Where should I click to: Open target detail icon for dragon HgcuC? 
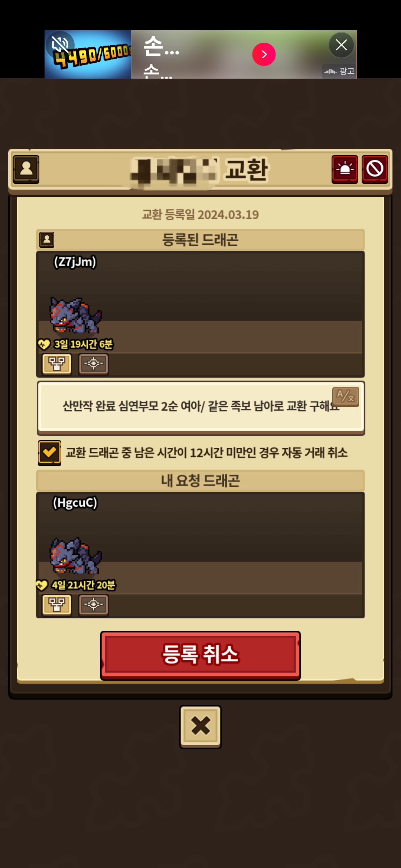94,605
